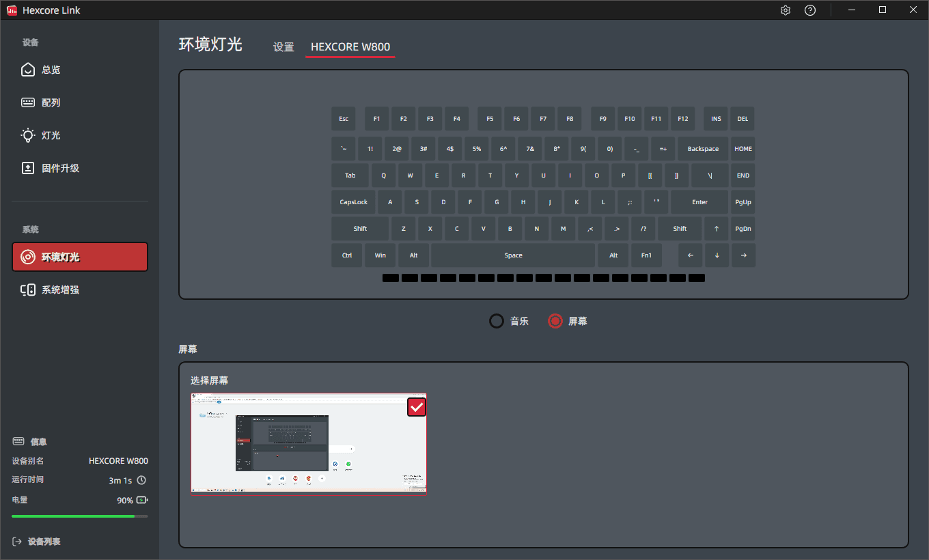Viewport: 929px width, 560px height.
Task: Click the 3m 1s run time value
Action: click(120, 480)
